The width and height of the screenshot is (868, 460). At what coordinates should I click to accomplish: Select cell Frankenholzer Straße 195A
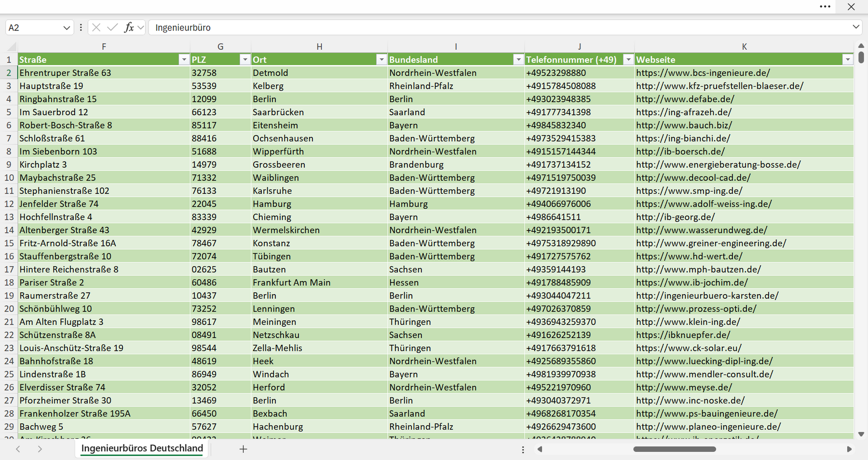pos(104,414)
